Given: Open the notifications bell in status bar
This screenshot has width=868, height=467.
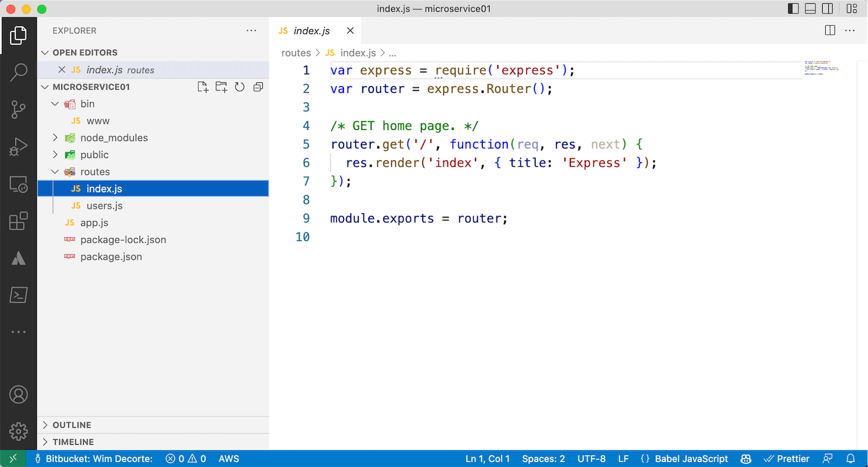Looking at the screenshot, I should [x=850, y=459].
